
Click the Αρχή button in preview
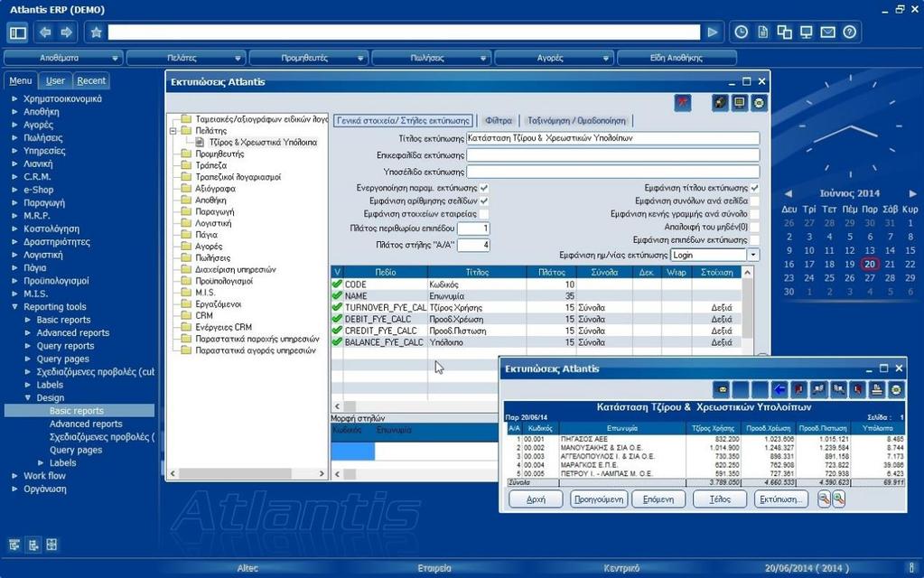536,499
